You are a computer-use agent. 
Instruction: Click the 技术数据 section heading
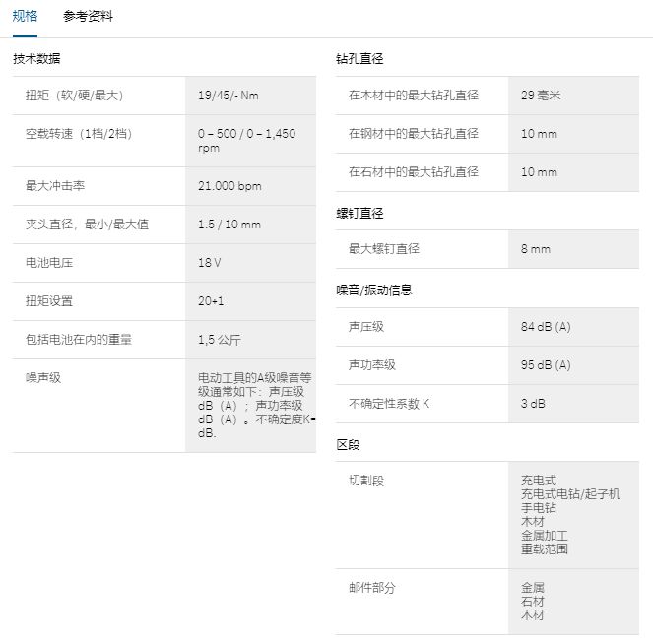click(x=36, y=59)
